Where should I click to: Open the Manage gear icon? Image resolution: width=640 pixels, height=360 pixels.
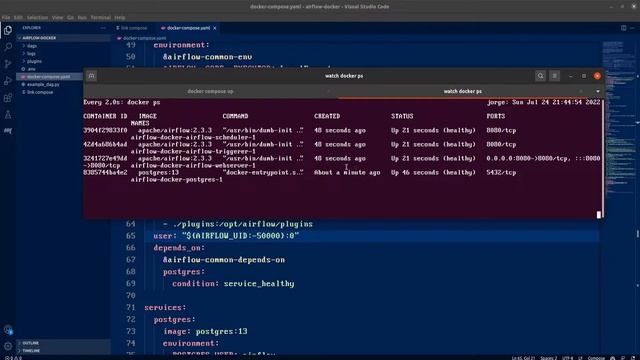pyautogui.click(x=8, y=346)
